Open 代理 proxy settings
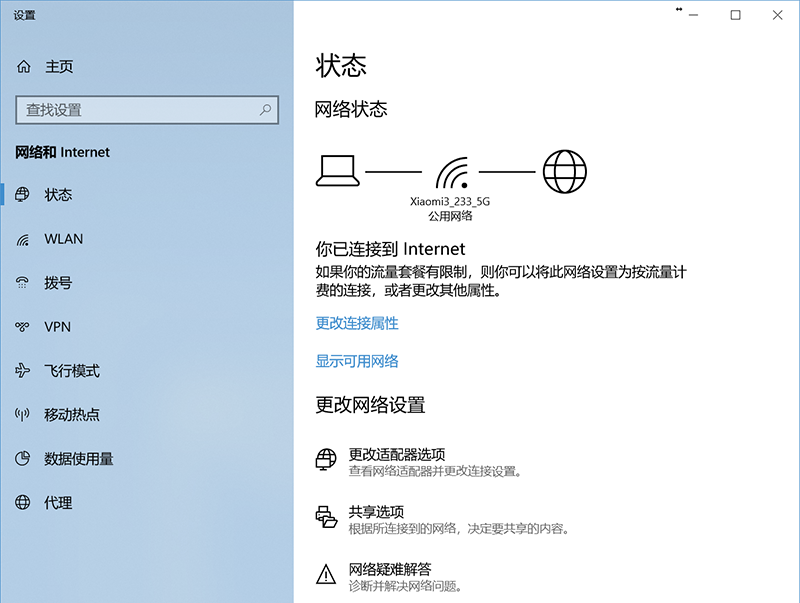The image size is (800, 603). coord(58,502)
